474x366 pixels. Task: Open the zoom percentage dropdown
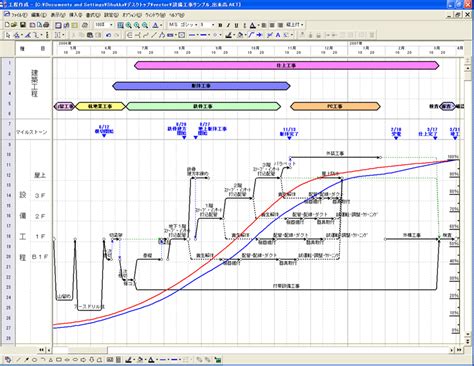[x=111, y=25]
